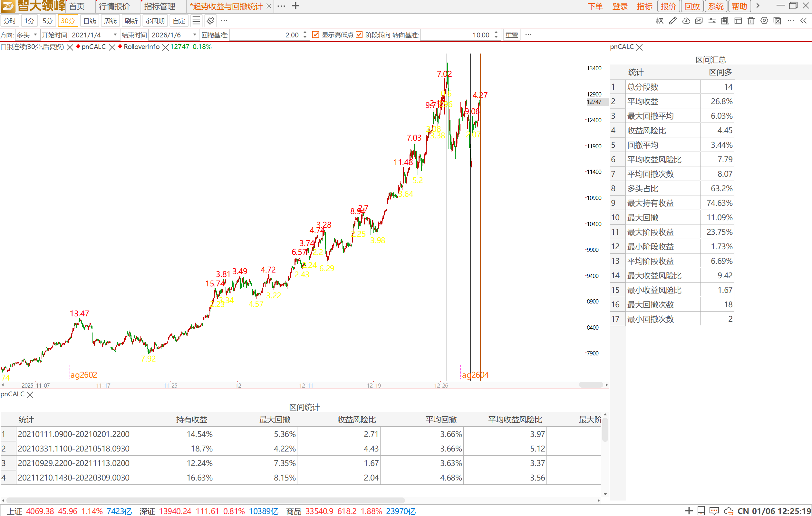Click the diamond pattern icon beside list icon
Screen dimensions: 812x516
(210, 21)
